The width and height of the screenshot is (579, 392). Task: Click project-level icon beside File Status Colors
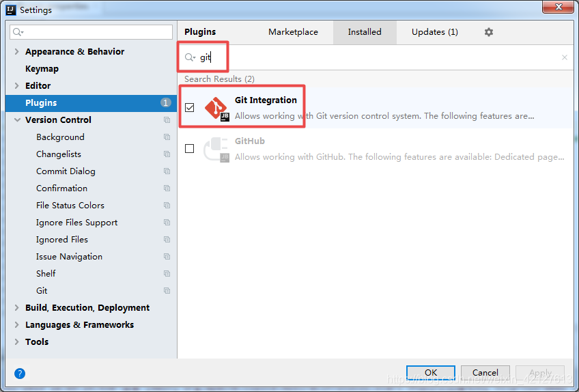pos(167,205)
